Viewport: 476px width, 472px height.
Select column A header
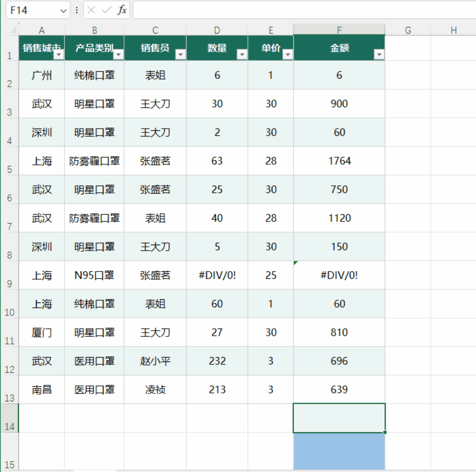[41, 30]
